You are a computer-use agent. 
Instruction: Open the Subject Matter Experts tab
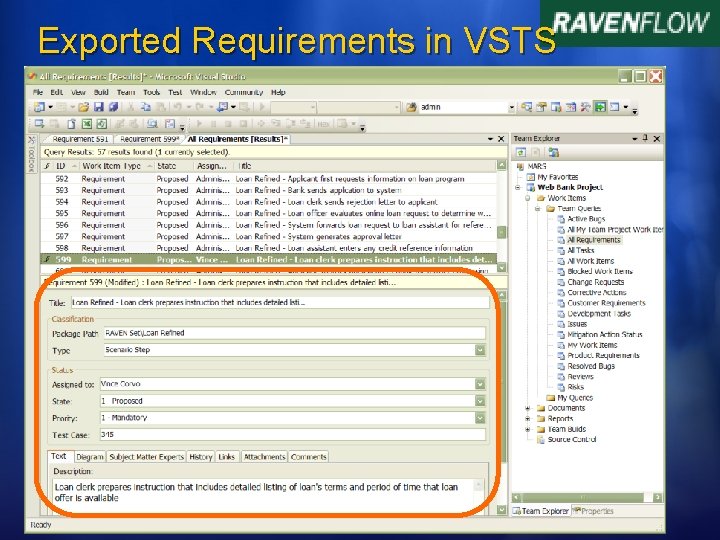[146, 457]
